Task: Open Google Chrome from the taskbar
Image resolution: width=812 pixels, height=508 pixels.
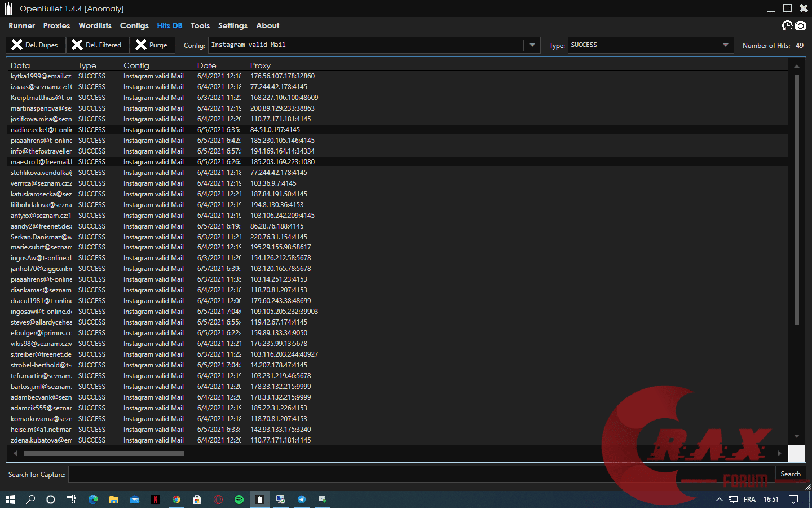Action: point(176,499)
